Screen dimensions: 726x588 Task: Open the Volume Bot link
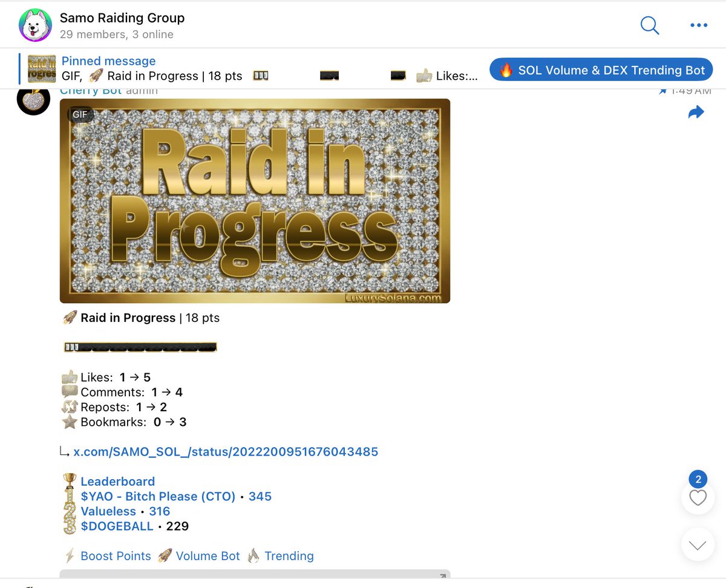[x=208, y=556]
